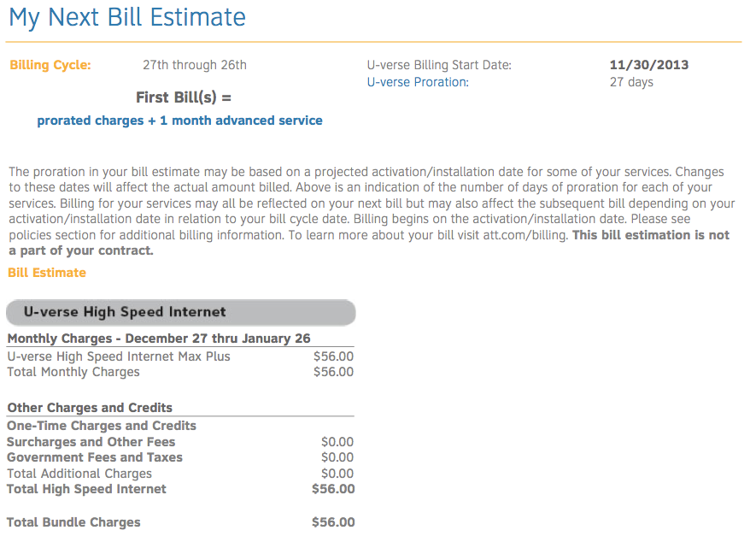
Task: Select the Monthly Charges December 27 heading
Action: point(159,339)
